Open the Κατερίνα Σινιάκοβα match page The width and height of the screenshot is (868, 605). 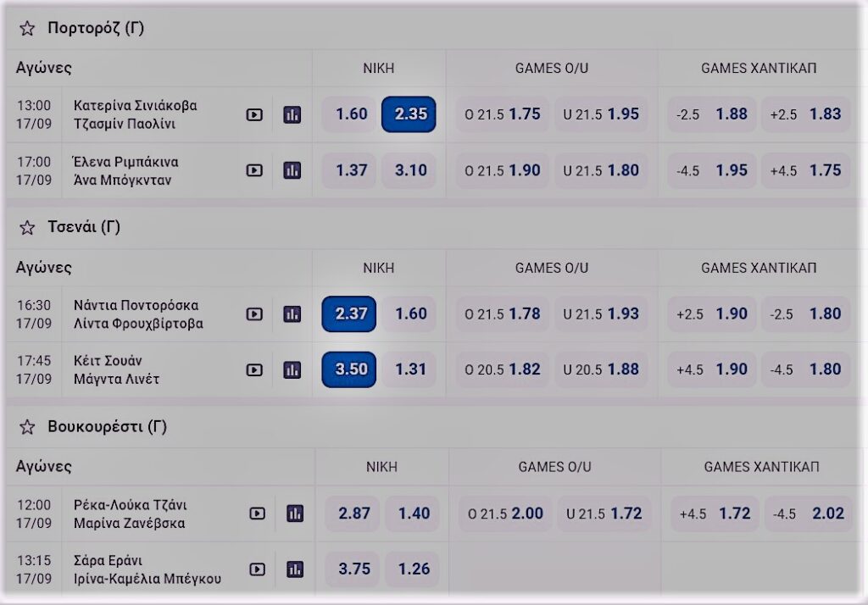136,106
